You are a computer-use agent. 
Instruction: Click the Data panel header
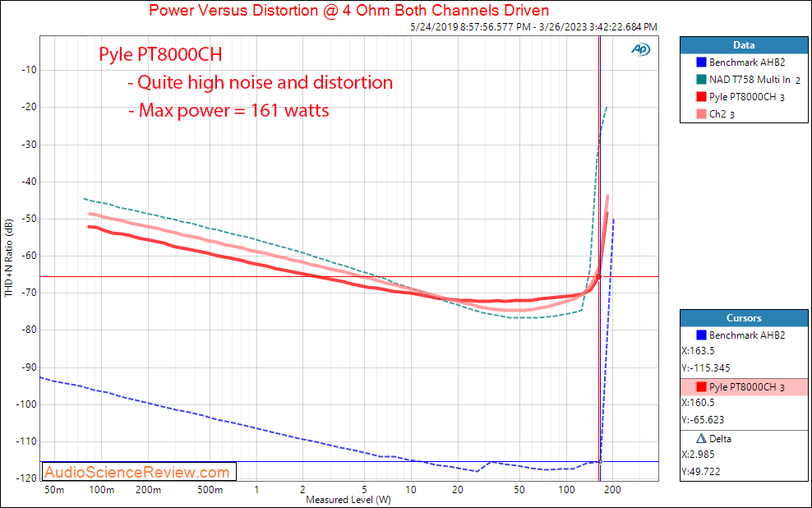744,45
